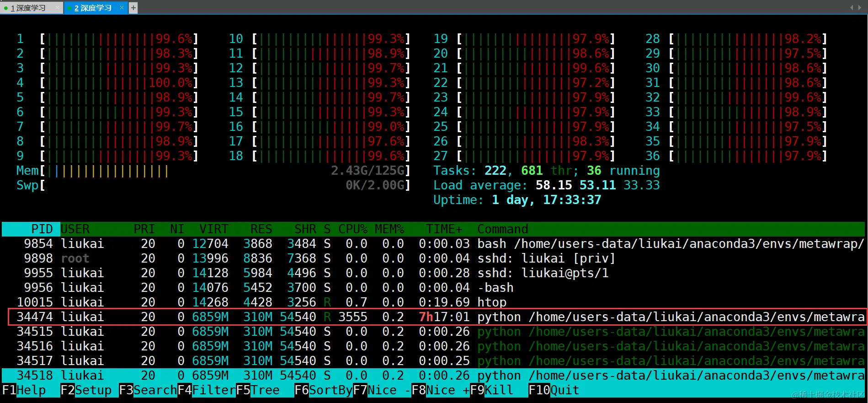
Task: Click the PRI column header
Action: [x=144, y=229]
